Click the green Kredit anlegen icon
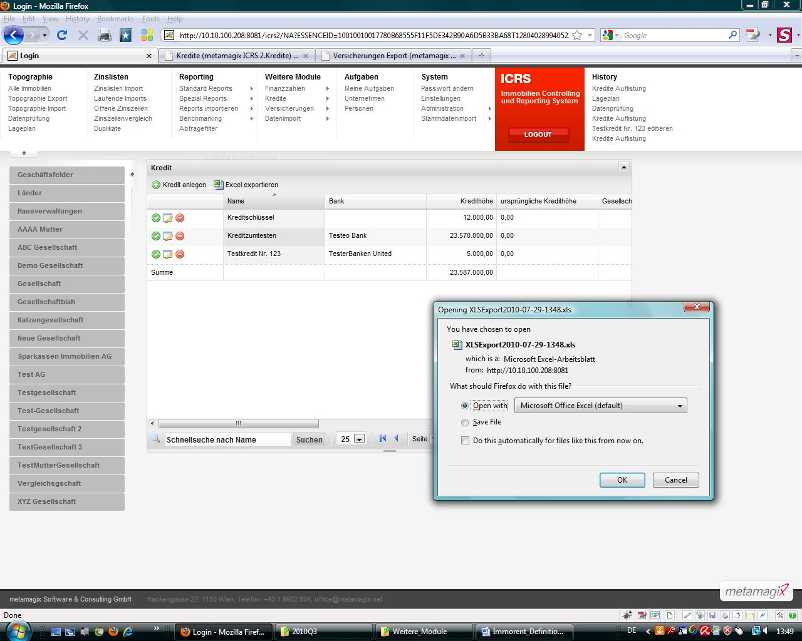This screenshot has width=802, height=641. click(x=156, y=185)
